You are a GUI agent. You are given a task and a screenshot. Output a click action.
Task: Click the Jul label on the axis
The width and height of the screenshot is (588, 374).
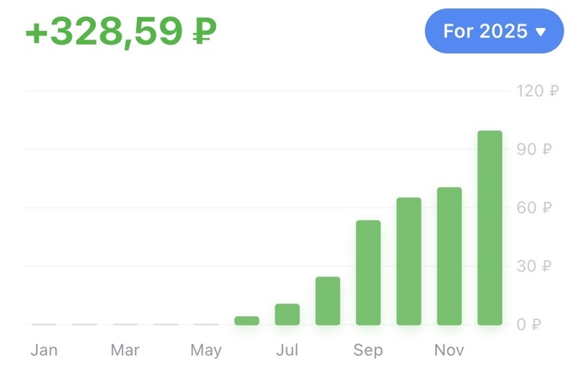(x=287, y=350)
